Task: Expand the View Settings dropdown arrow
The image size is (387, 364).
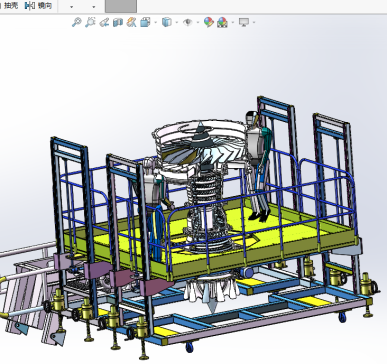Action: click(254, 23)
